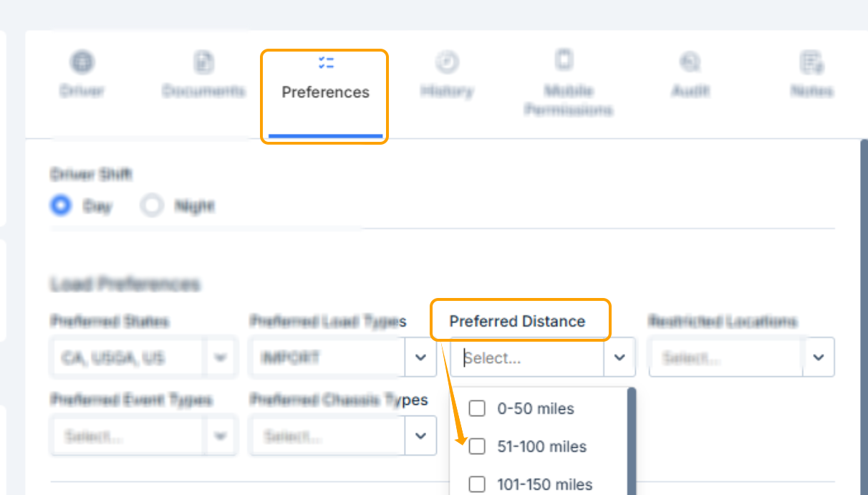Click the Driver tab globe icon
The height and width of the screenshot is (495, 868).
[x=82, y=62]
